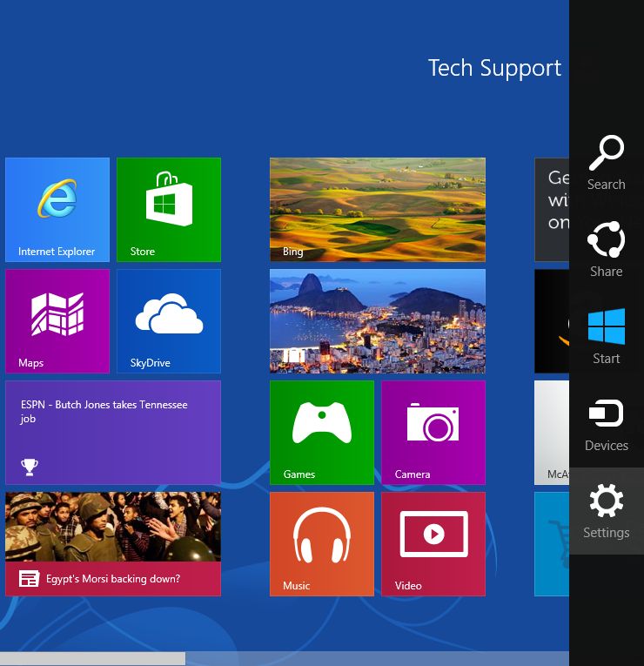The width and height of the screenshot is (644, 666).
Task: Open the Music tile
Action: tap(322, 544)
